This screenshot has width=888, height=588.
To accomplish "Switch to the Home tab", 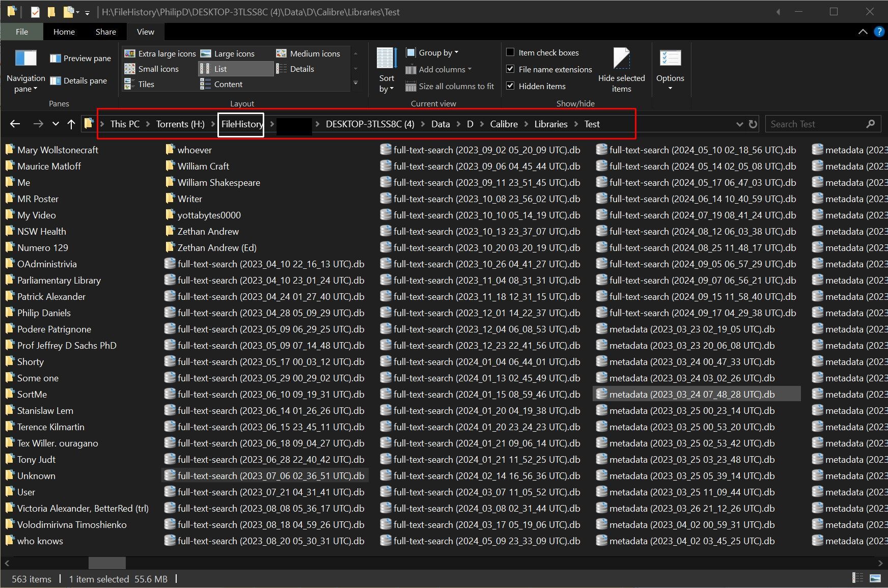I will coord(64,32).
